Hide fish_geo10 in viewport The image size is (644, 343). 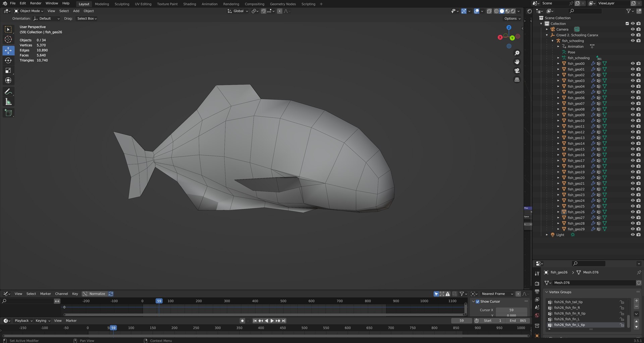[633, 120]
